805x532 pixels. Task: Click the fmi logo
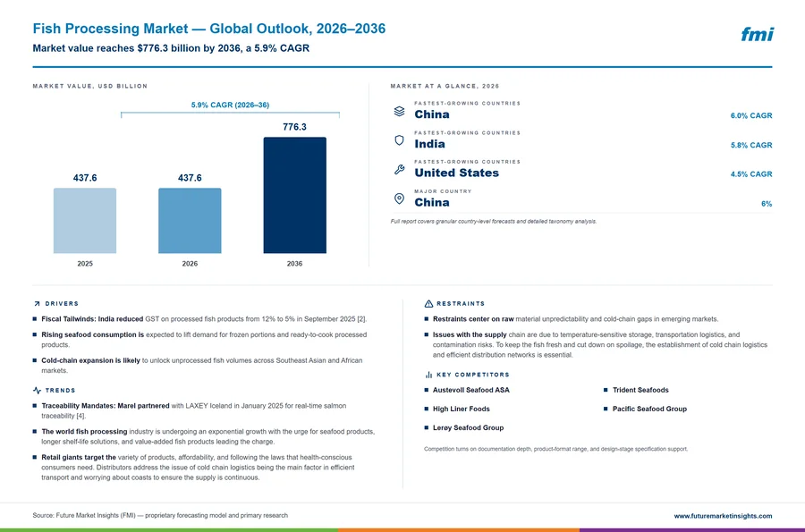click(x=757, y=34)
